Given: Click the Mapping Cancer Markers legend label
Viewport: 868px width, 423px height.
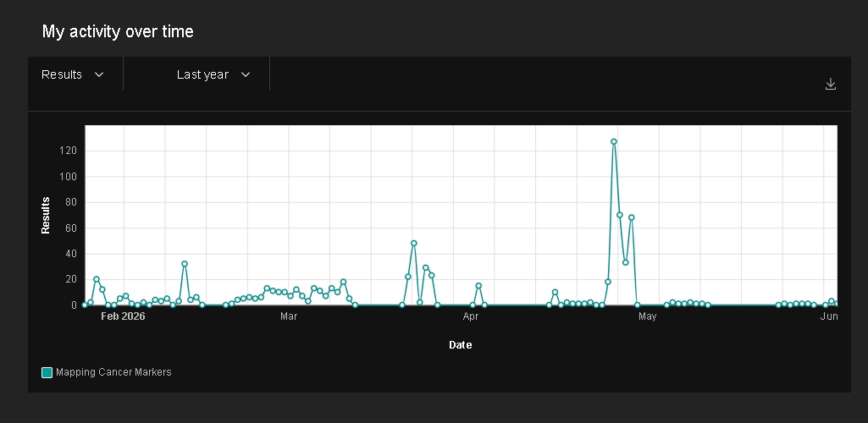Looking at the screenshot, I should pyautogui.click(x=113, y=372).
